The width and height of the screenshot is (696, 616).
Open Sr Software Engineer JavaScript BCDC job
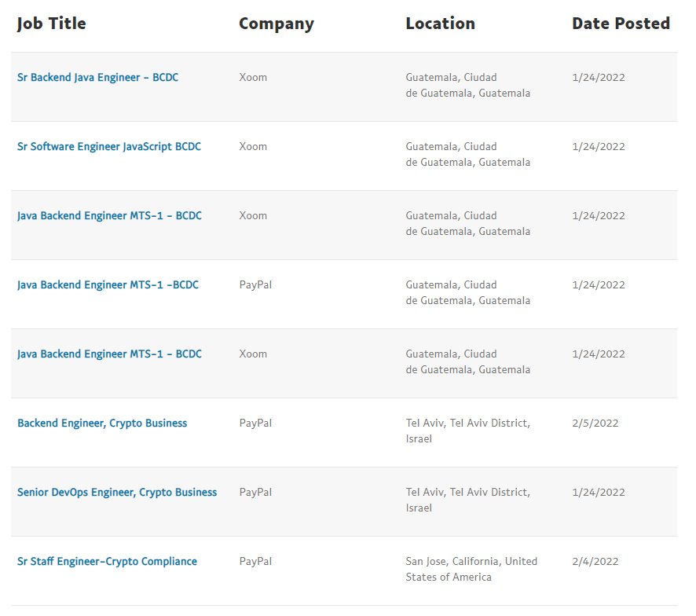tap(109, 147)
